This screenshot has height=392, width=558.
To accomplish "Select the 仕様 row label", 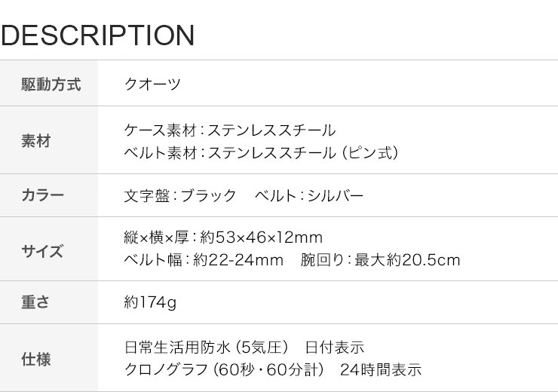I will pos(36,360).
